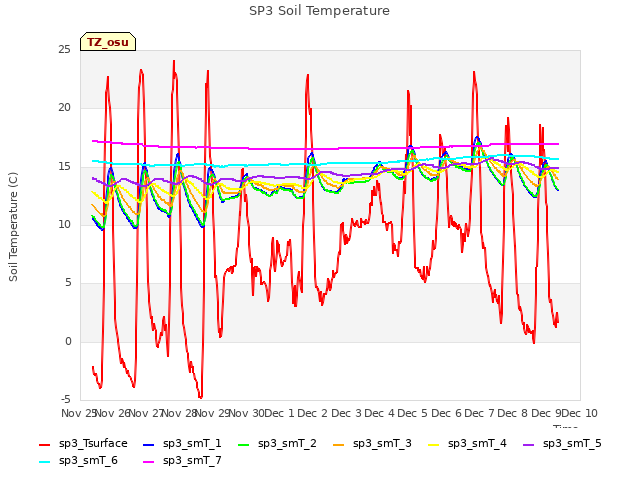Click the x-axis label Nov 30
Screen dimensions: 640x480
click(247, 413)
